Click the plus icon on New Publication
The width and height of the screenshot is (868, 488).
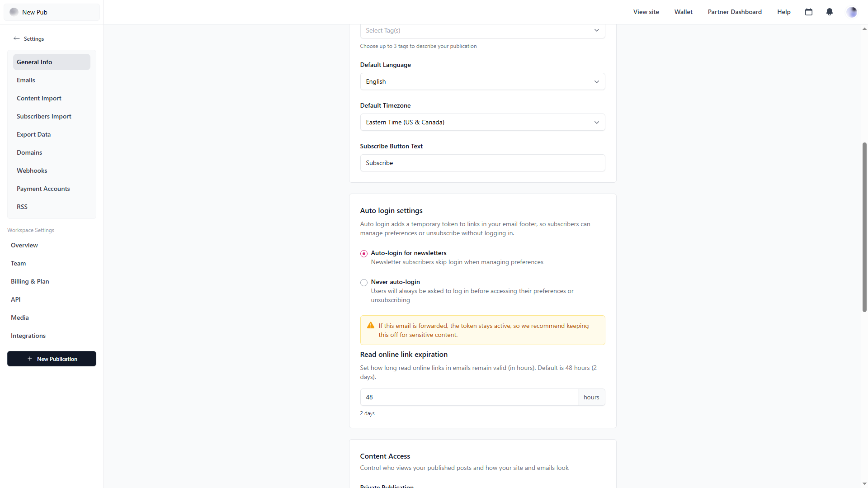tap(30, 359)
